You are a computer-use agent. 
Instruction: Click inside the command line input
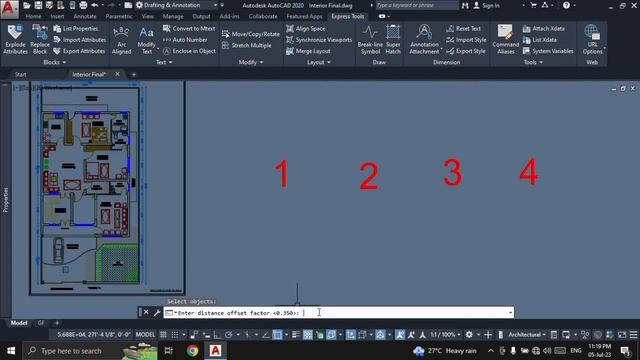[338, 313]
